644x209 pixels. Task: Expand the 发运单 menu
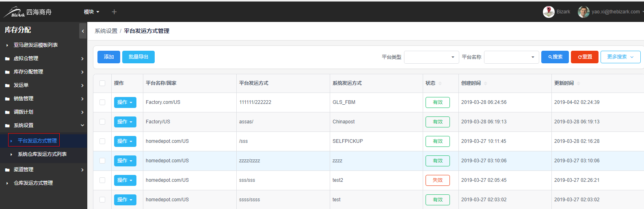click(x=43, y=85)
